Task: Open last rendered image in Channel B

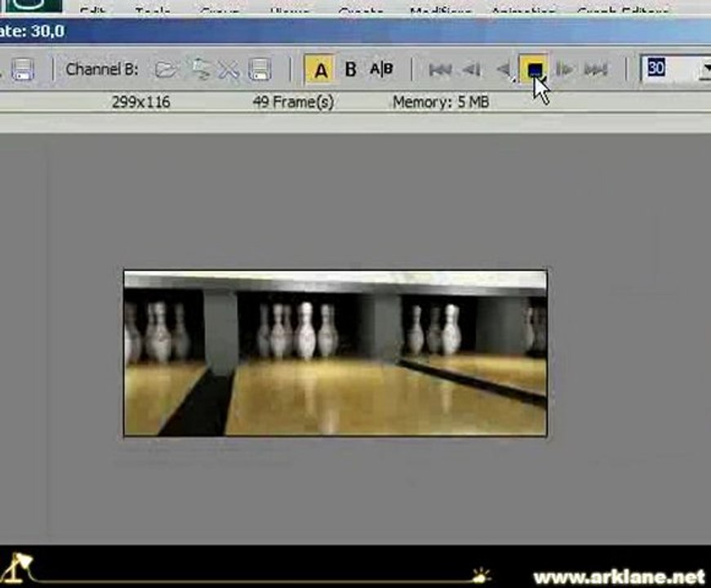Action: tap(199, 69)
